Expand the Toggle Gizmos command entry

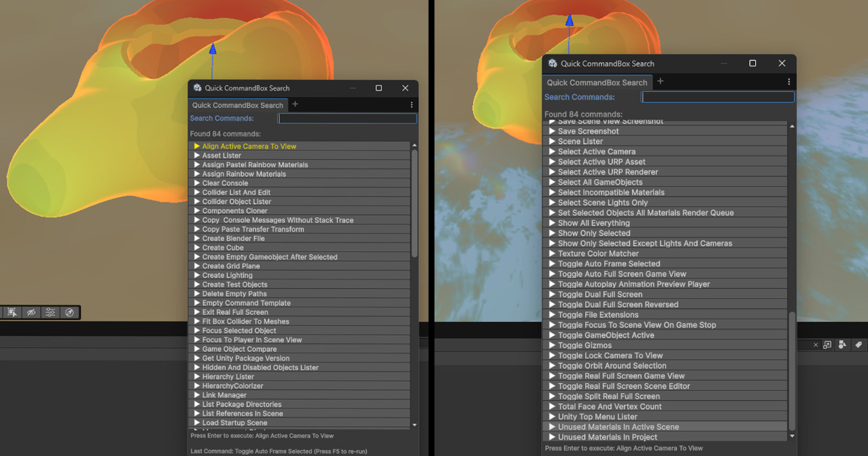[x=552, y=345]
